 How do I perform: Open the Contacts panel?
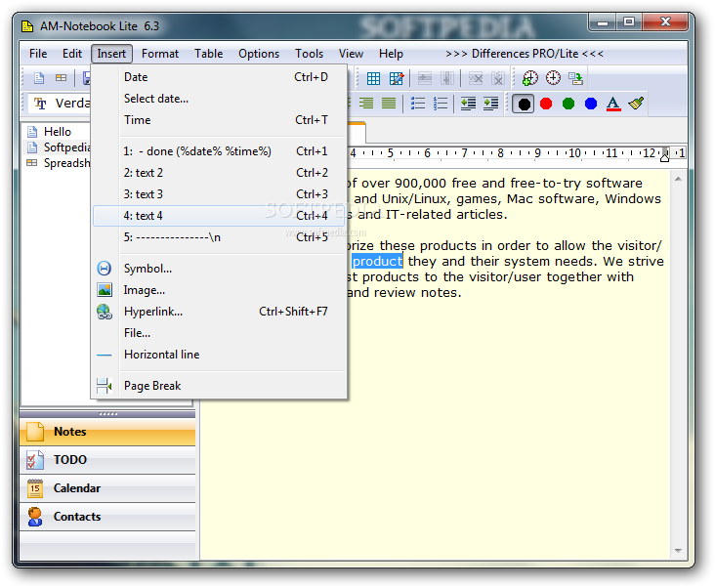(x=107, y=517)
